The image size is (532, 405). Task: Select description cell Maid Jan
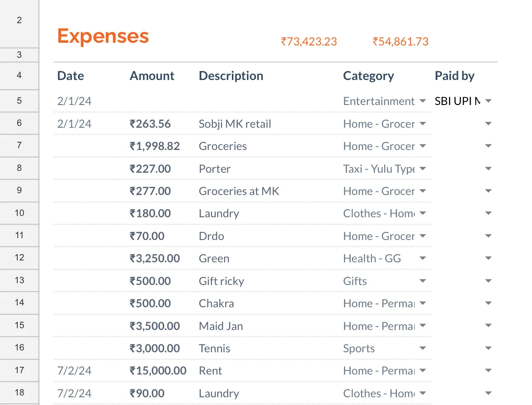(221, 326)
